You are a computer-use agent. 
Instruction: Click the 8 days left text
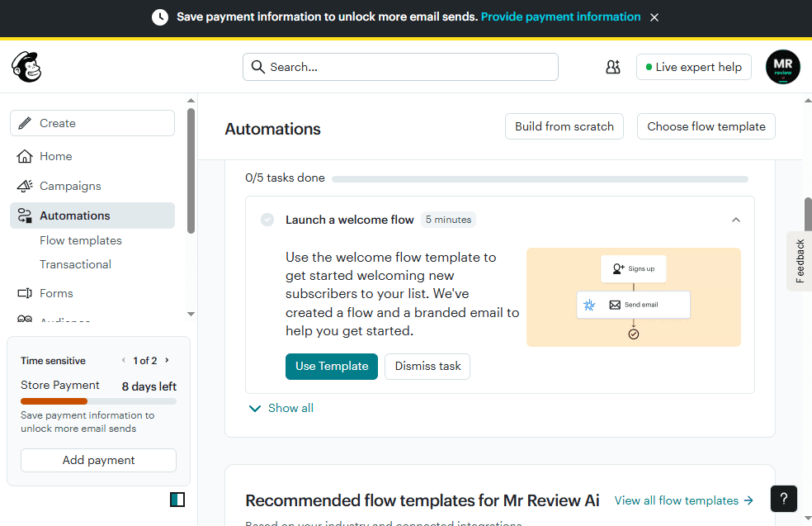pyautogui.click(x=149, y=386)
